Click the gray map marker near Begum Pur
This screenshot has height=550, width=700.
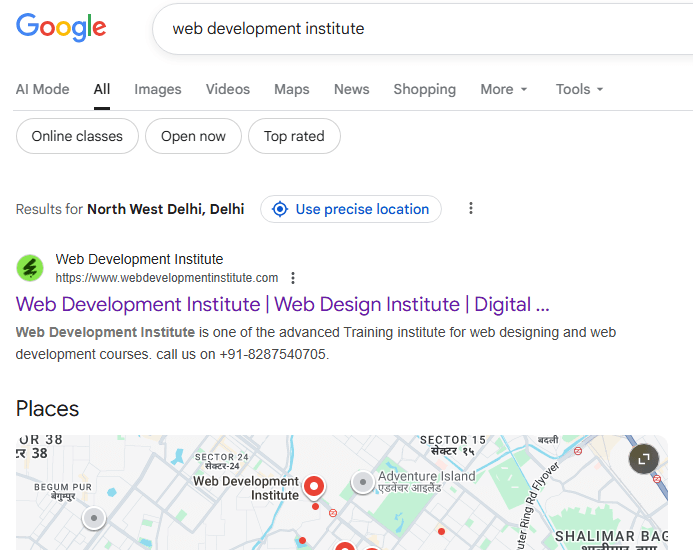click(x=94, y=517)
